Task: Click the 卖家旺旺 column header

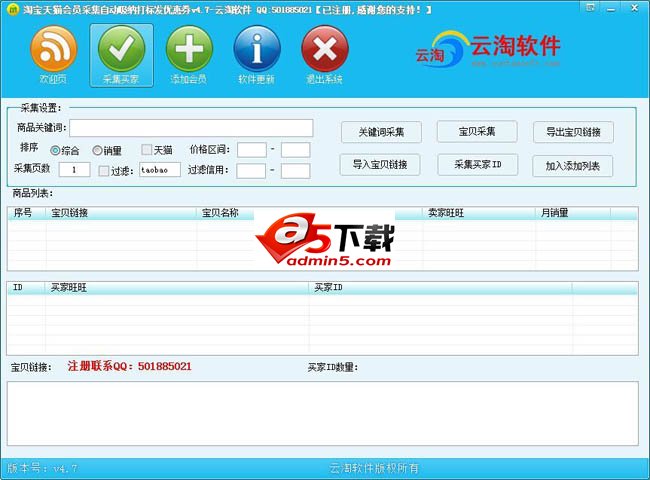Action: click(478, 213)
